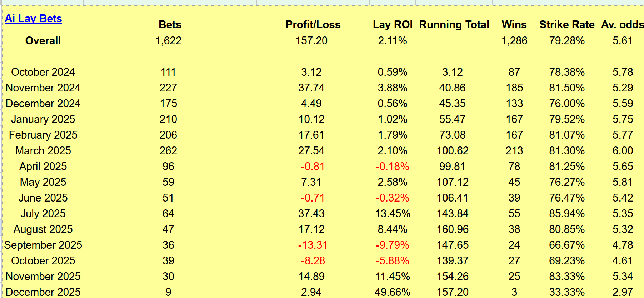644x298 pixels.
Task: Open the Ai Lay Bets link
Action: coord(33,19)
